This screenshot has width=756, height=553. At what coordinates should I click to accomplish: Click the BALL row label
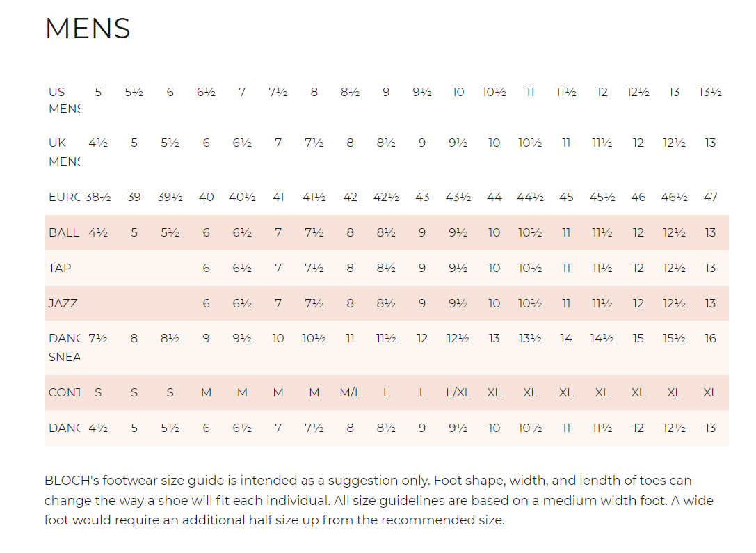click(x=64, y=233)
